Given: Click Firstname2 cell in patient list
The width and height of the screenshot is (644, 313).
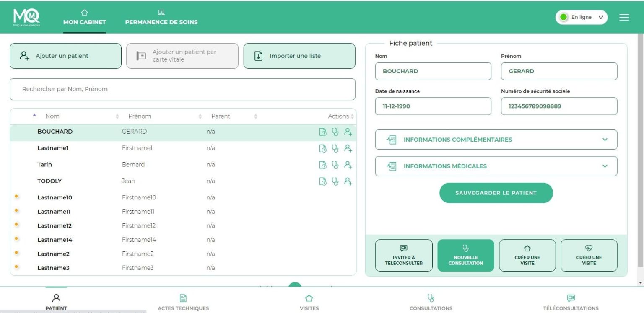Looking at the screenshot, I should 138,254.
